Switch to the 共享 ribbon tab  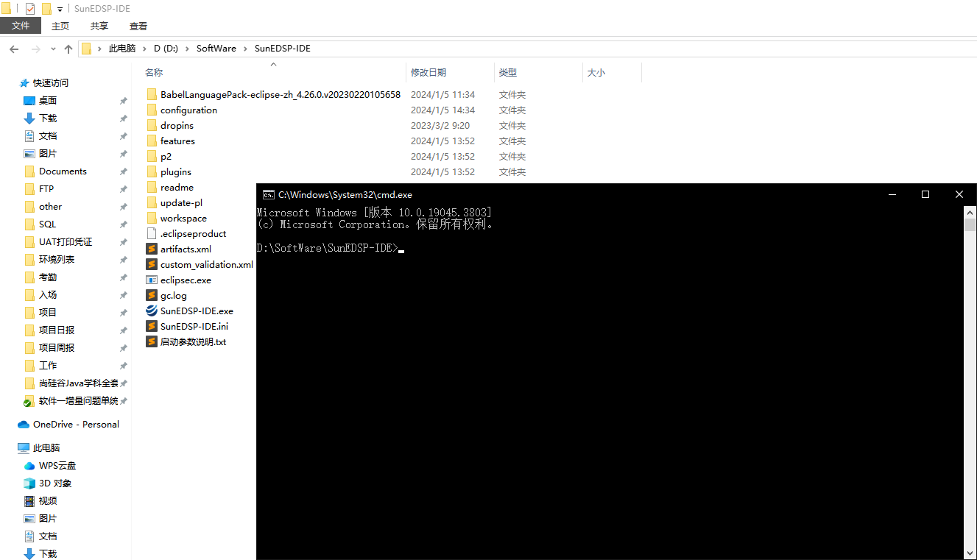99,26
